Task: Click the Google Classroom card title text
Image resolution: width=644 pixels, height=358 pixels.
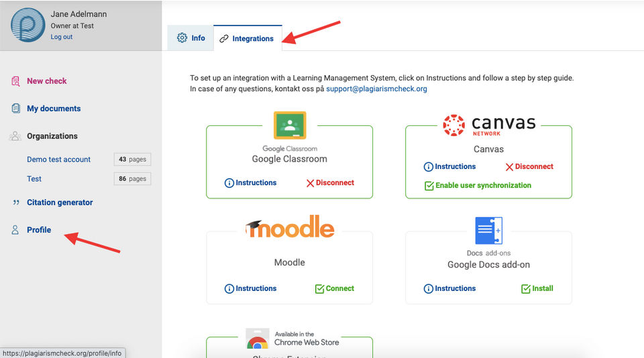Action: 290,159
